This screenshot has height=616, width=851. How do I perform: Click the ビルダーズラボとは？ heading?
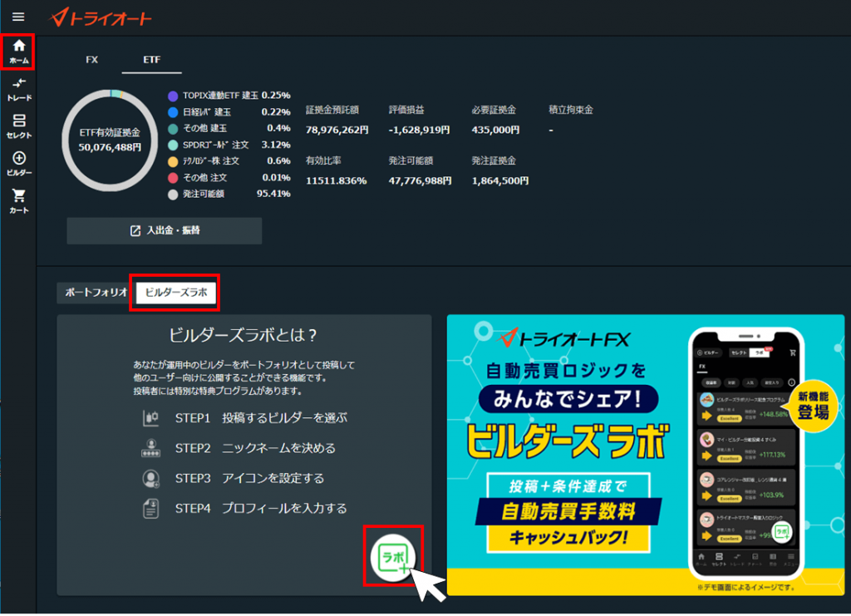pyautogui.click(x=243, y=335)
